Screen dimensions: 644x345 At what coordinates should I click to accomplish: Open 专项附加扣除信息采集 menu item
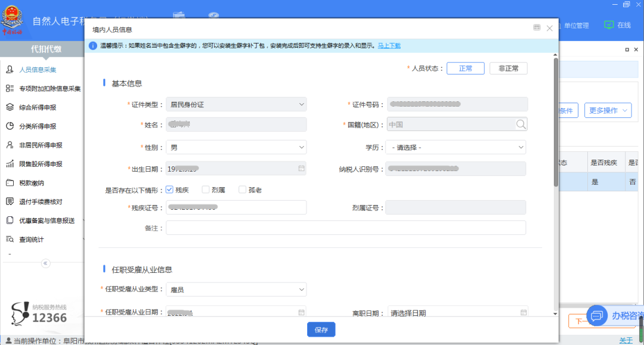click(x=49, y=89)
